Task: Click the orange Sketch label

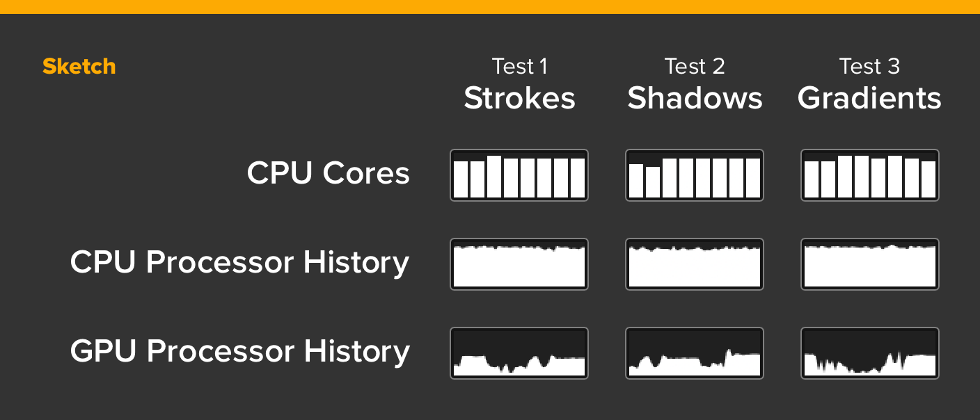Action: click(79, 67)
